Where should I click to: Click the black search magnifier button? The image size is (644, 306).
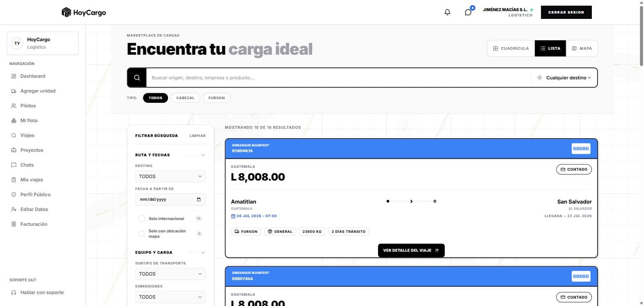[x=137, y=78]
